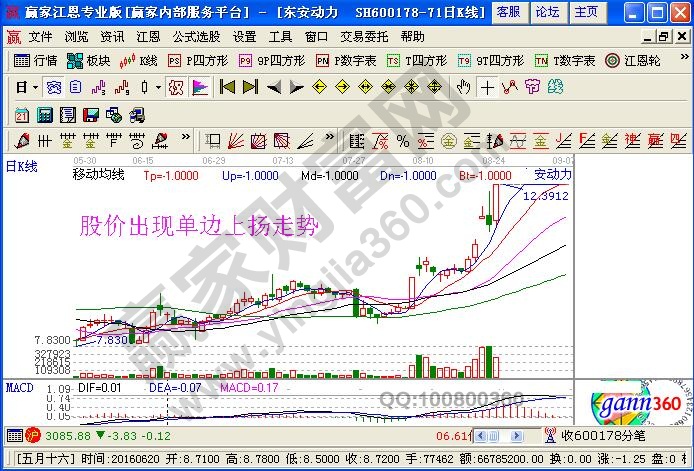Click the 论坛 button in title bar
Viewport: 694px width, 471px height.
point(547,12)
